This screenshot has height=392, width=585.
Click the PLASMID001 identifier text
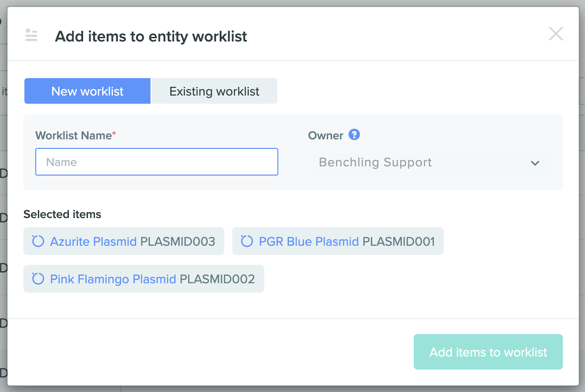[x=399, y=242]
